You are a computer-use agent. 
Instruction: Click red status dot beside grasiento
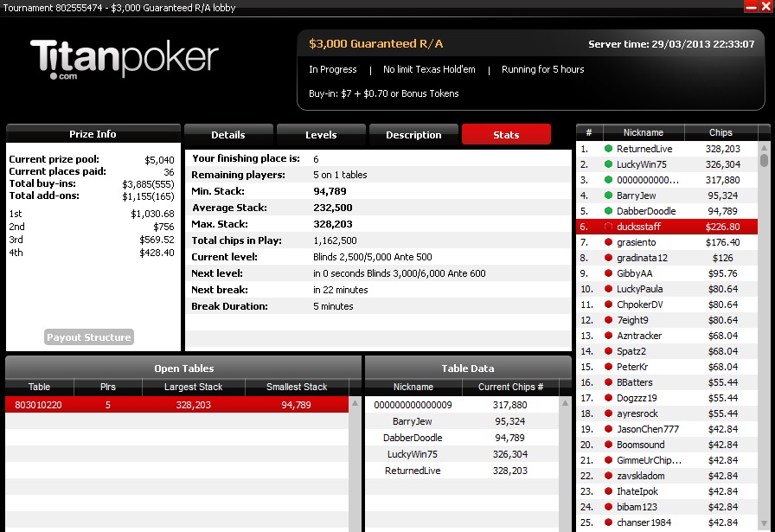(x=608, y=241)
